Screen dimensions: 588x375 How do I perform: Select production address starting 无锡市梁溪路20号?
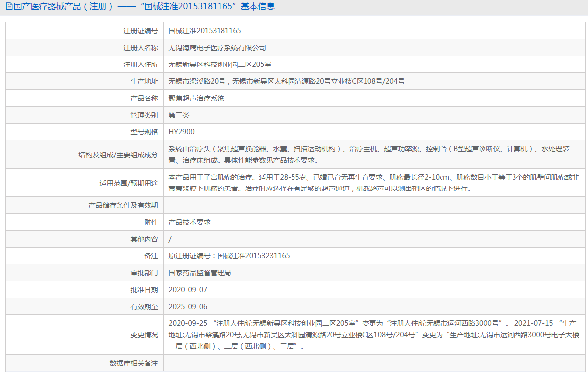coord(287,81)
